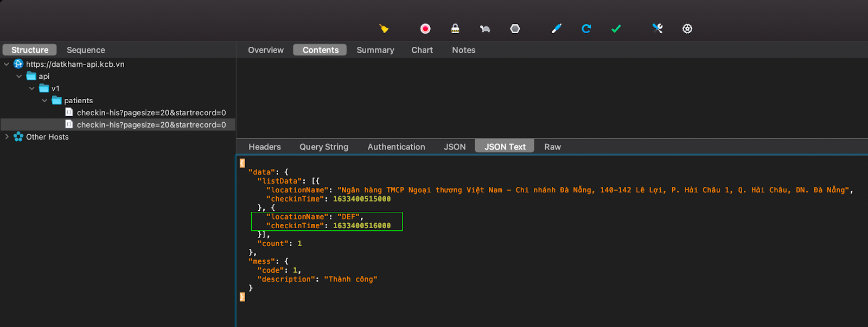This screenshot has width=868, height=327.
Task: Click the "mess" key
Action: (261, 261)
